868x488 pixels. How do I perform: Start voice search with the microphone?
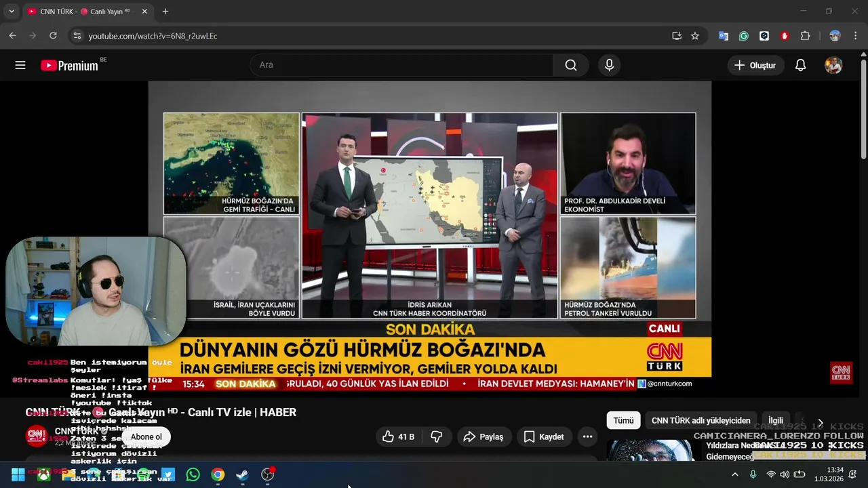(609, 65)
